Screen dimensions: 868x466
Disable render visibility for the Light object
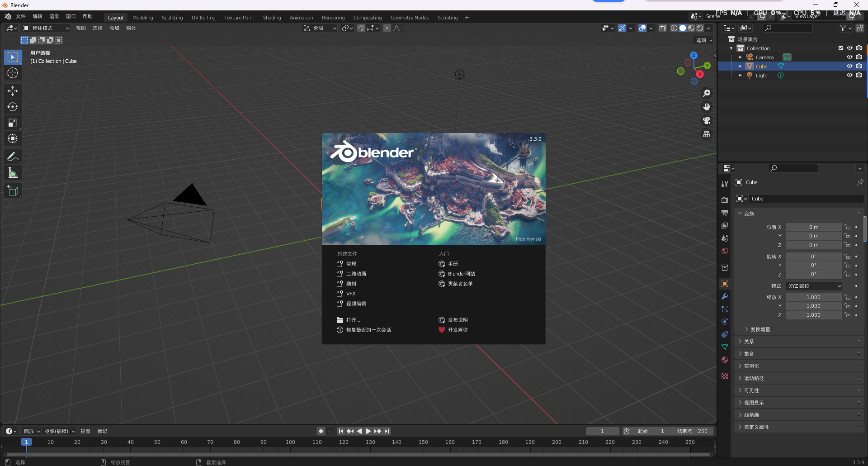(x=859, y=75)
